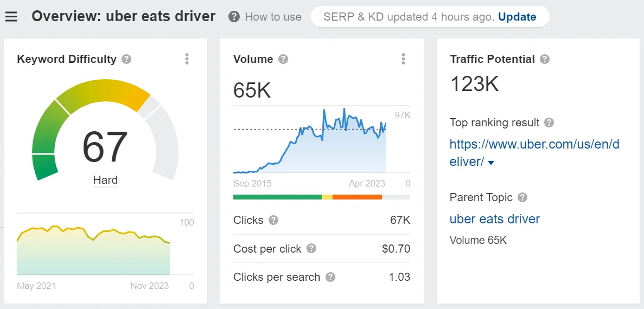644x309 pixels.
Task: Click the keyword difficulty history chart
Action: [93, 250]
